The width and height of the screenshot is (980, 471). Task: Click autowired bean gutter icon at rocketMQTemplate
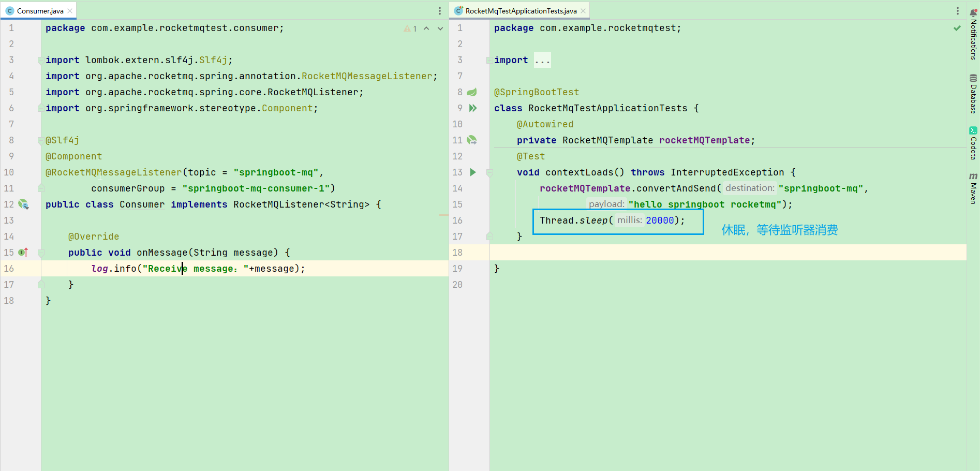[472, 140]
